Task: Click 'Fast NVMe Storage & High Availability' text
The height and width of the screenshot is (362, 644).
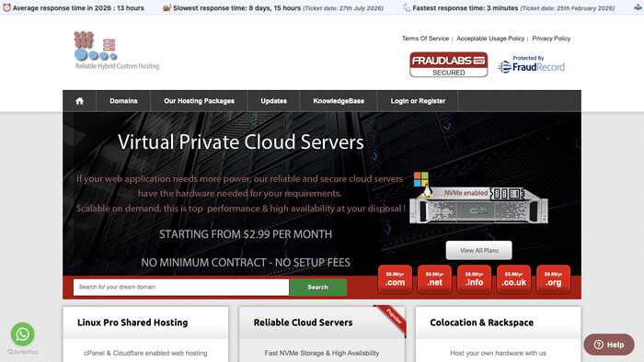Action: [x=322, y=353]
